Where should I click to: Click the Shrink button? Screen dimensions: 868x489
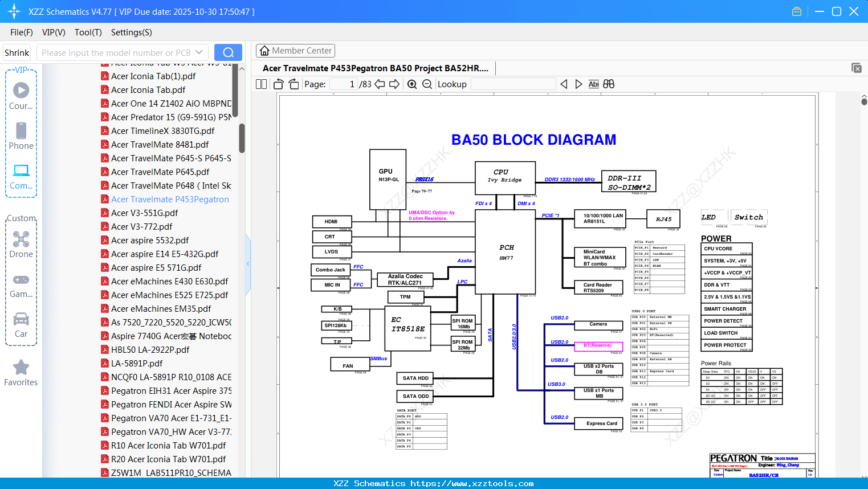tap(17, 52)
